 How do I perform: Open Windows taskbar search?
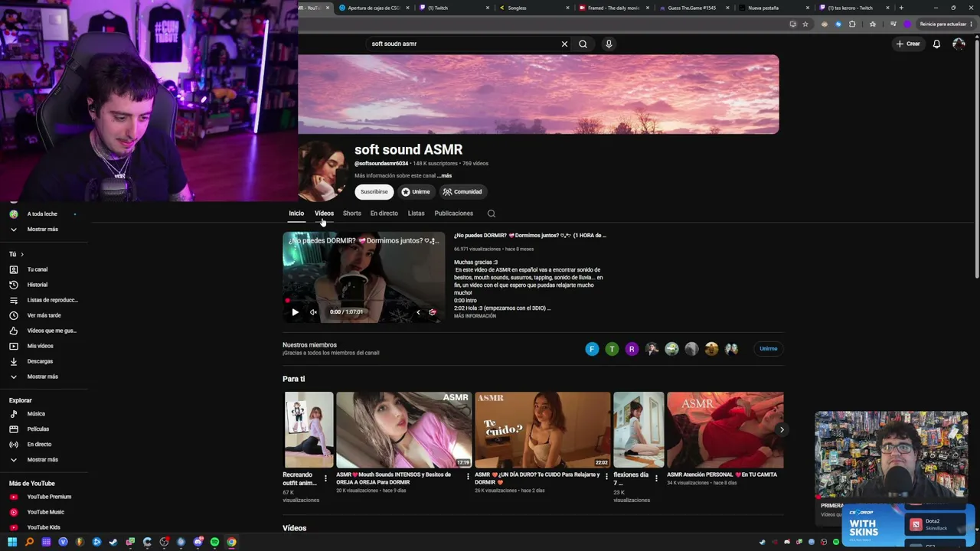coord(29,543)
